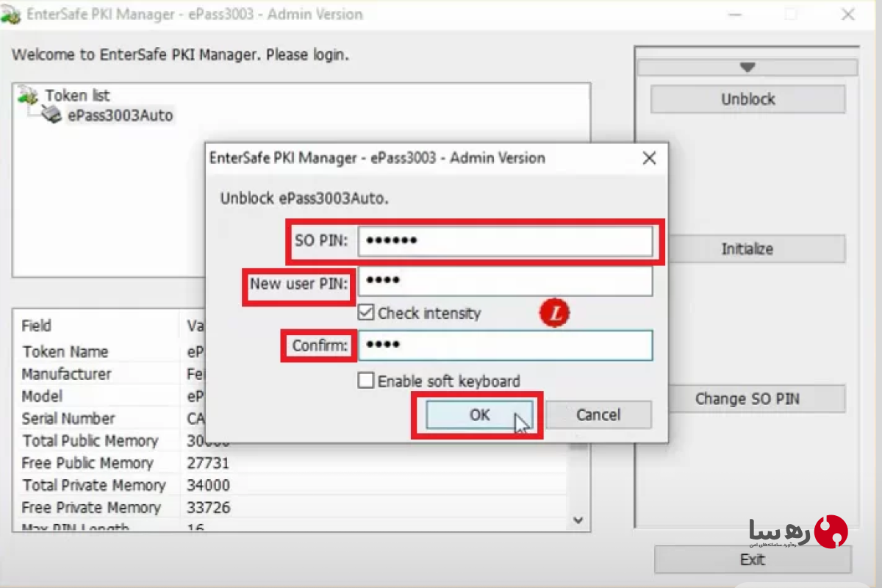The image size is (882, 588).
Task: Select the Total Private Memory row
Action: 290,485
